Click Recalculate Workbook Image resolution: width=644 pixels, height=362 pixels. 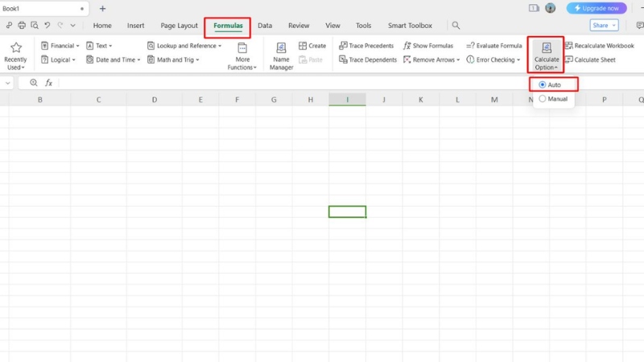click(x=599, y=46)
